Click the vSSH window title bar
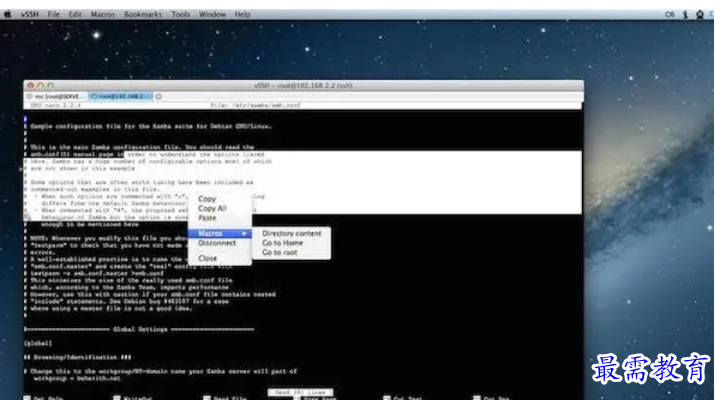Screen dimensions: 716x400 303,85
